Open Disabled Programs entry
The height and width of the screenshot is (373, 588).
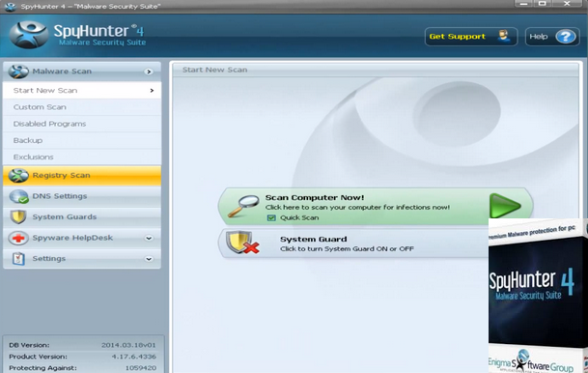(x=82, y=124)
